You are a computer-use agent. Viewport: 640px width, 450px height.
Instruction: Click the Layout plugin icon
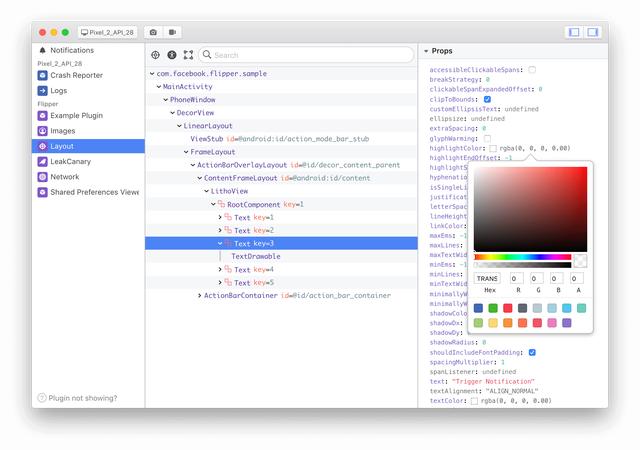click(42, 146)
